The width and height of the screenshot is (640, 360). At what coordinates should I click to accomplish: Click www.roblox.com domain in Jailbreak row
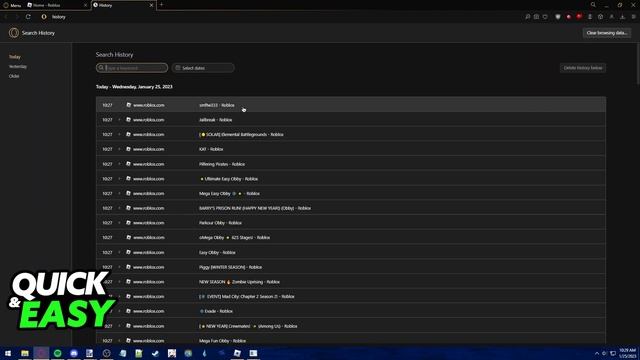(149, 120)
